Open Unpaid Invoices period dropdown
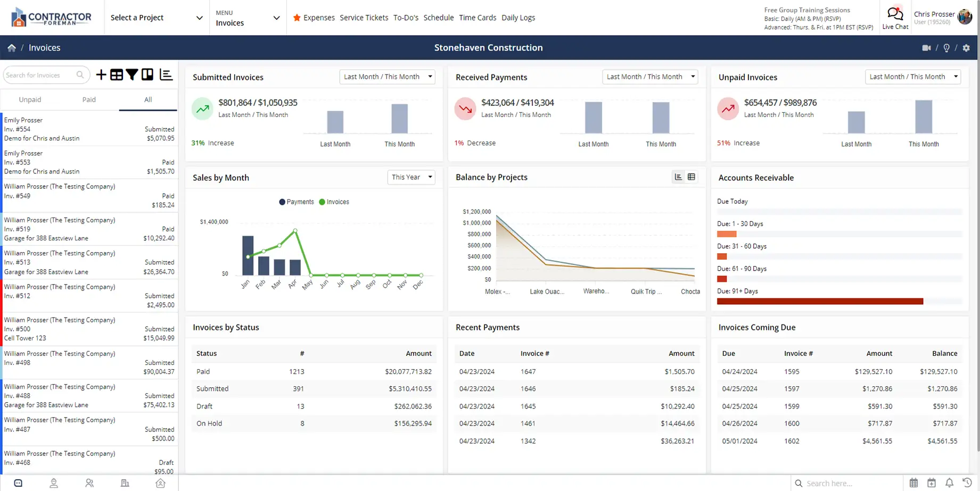 [x=913, y=77]
